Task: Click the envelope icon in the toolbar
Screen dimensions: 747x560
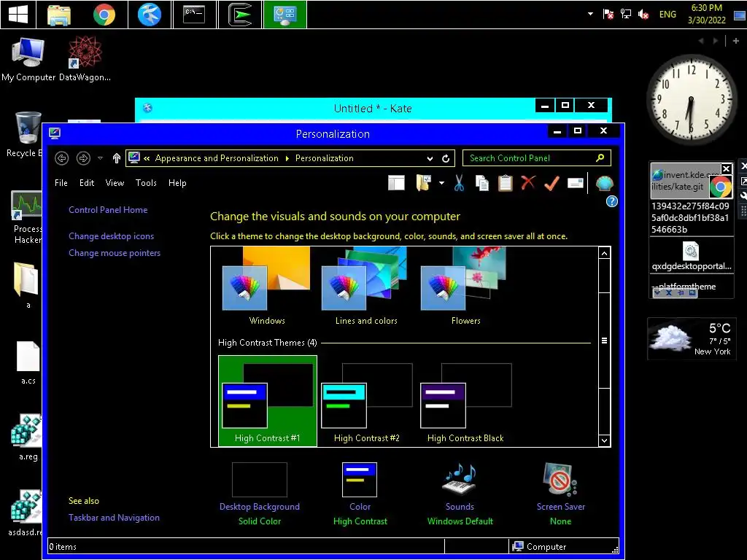Action: pos(576,183)
